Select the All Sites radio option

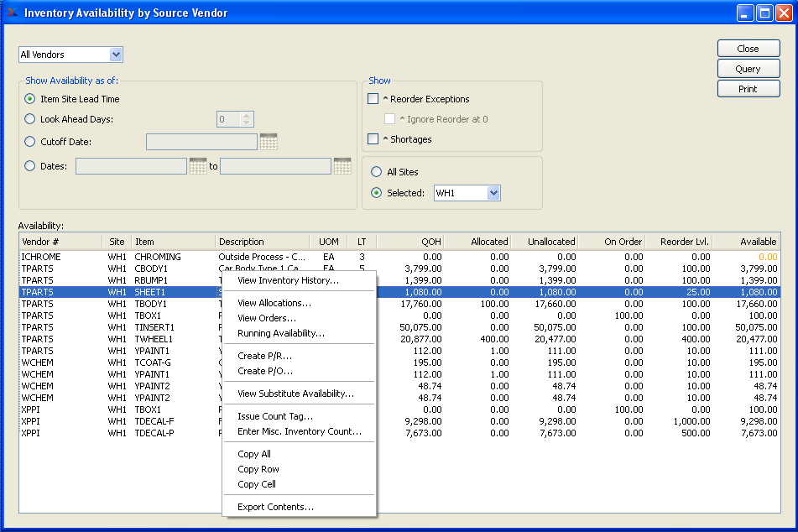click(x=376, y=172)
